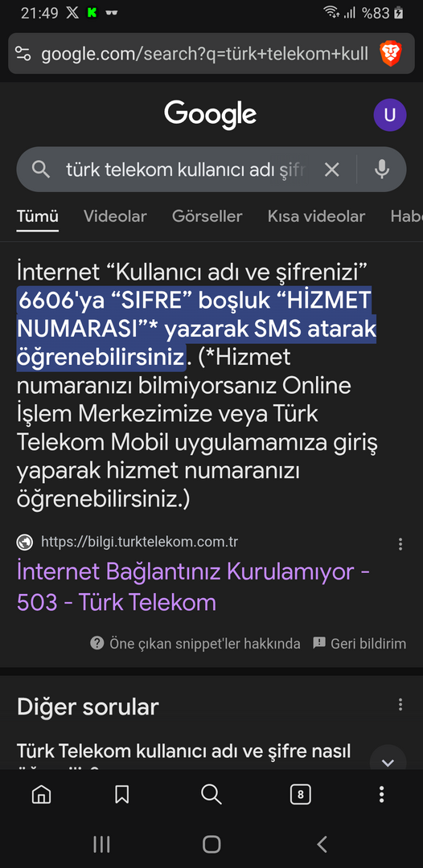Screen dimensions: 423x868
Task: Open the Brave Shields lion icon
Action: (390, 54)
